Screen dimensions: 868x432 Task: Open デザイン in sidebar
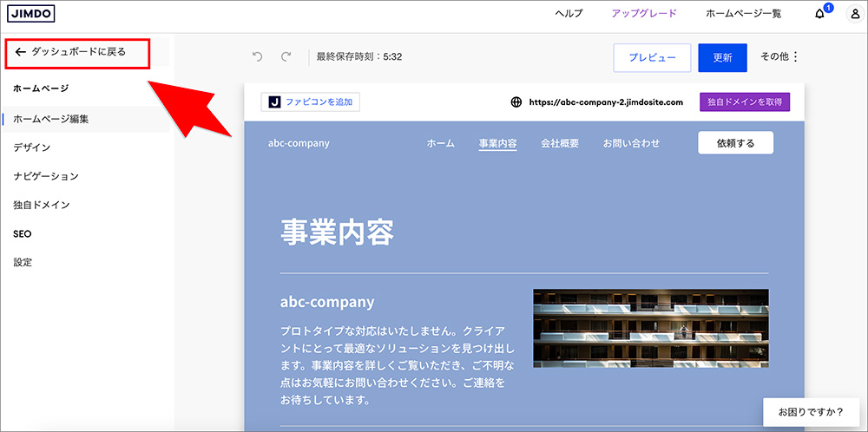coord(32,147)
